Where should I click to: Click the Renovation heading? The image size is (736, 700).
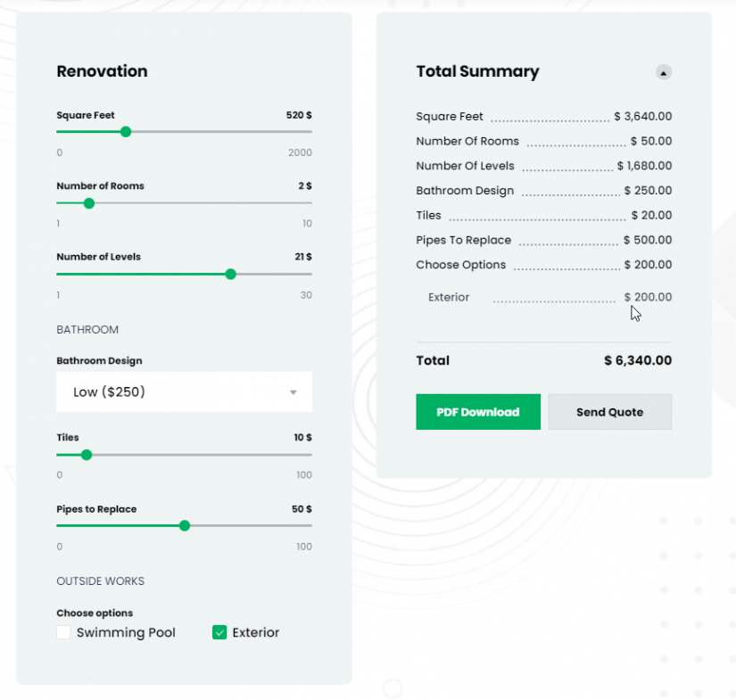[x=103, y=71]
